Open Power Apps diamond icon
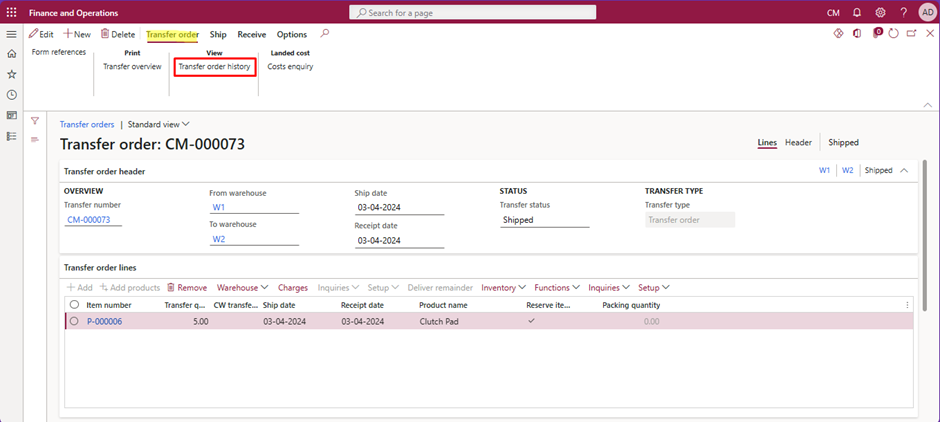Screen dimensions: 940x422 tap(838, 34)
